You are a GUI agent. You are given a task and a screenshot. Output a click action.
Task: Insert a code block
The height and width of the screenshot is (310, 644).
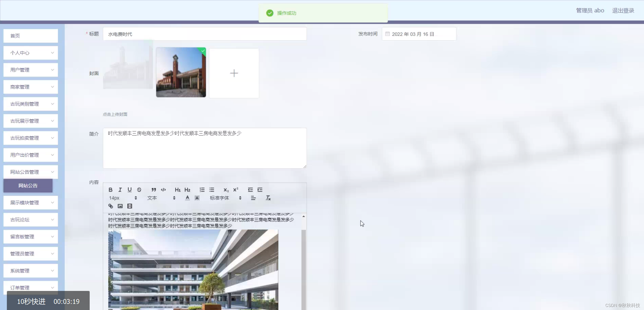163,190
